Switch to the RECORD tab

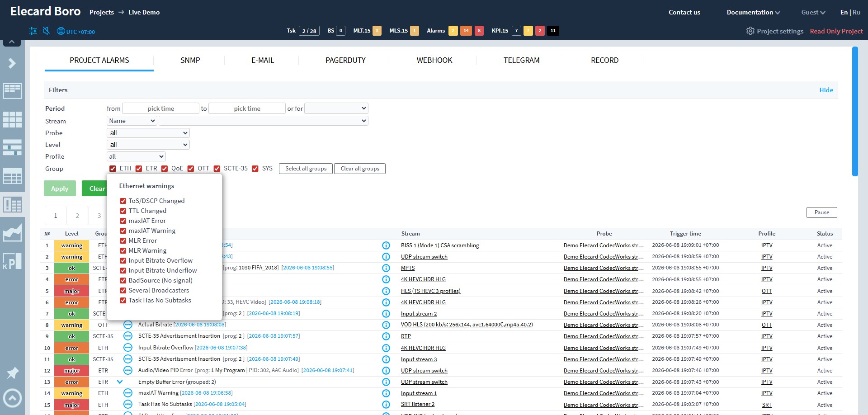(x=604, y=60)
